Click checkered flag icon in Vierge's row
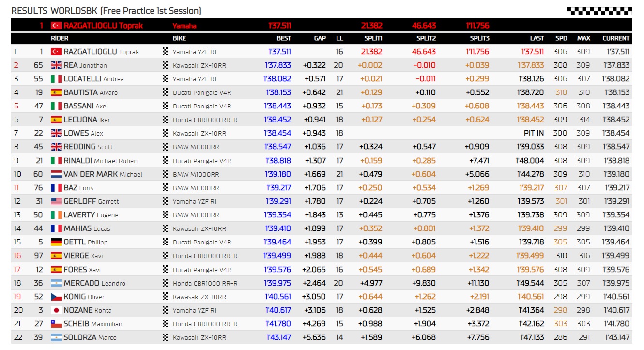The height and width of the screenshot is (350, 644). tap(166, 256)
